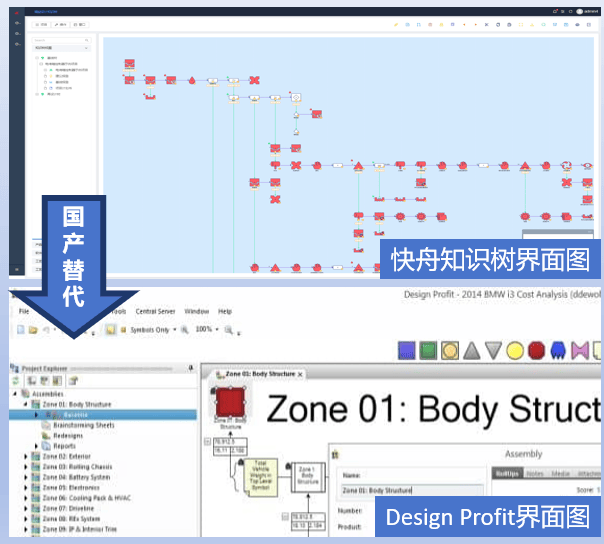Collapse the Zone 01: Body Structure node

tap(25, 404)
